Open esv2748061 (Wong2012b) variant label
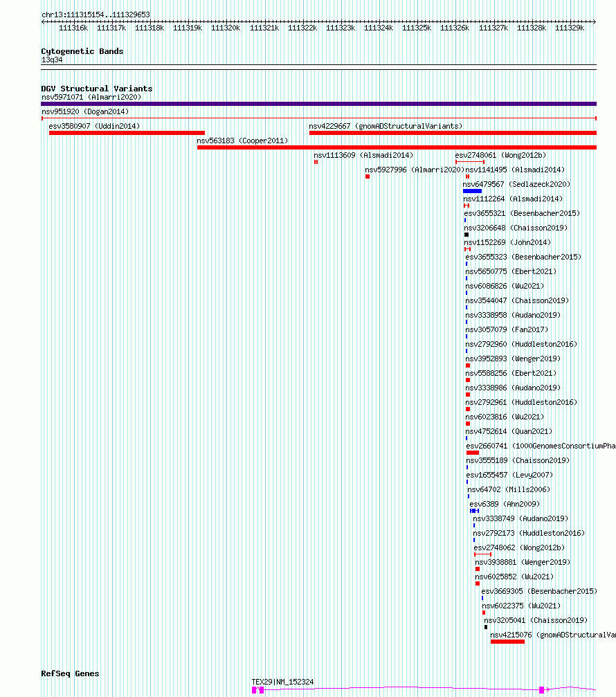Image resolution: width=616 pixels, height=697 pixels. click(x=500, y=155)
